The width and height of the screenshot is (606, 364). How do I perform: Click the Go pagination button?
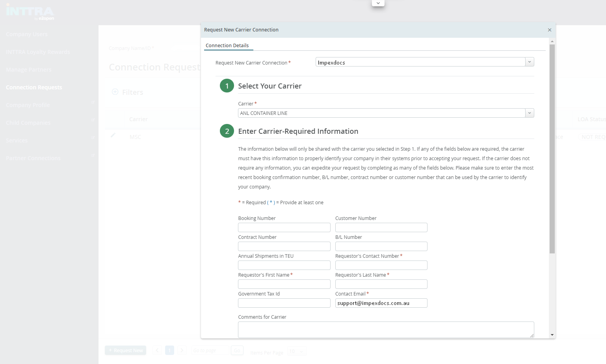point(237,350)
